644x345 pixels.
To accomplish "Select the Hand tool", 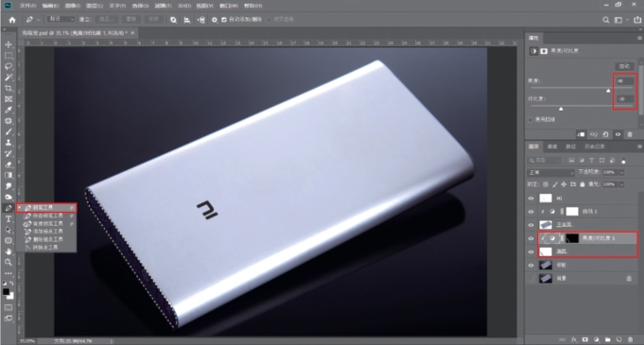I will [9, 250].
